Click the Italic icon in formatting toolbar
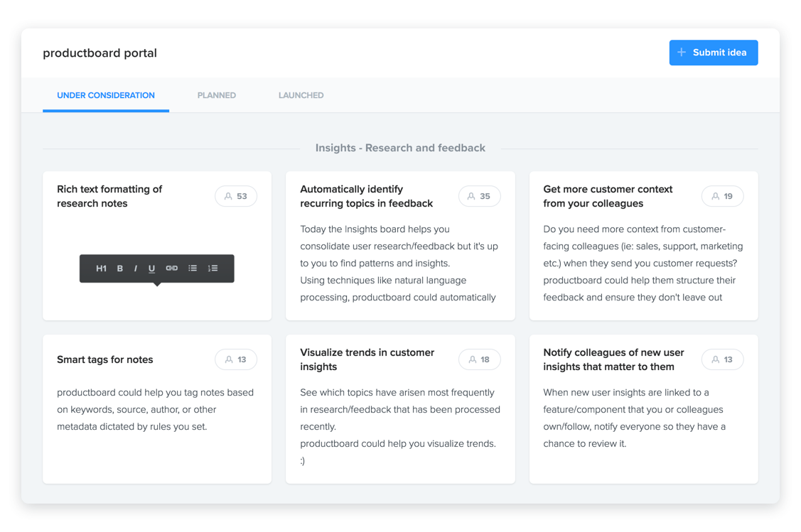Screen dimensions: 801x532 point(135,268)
